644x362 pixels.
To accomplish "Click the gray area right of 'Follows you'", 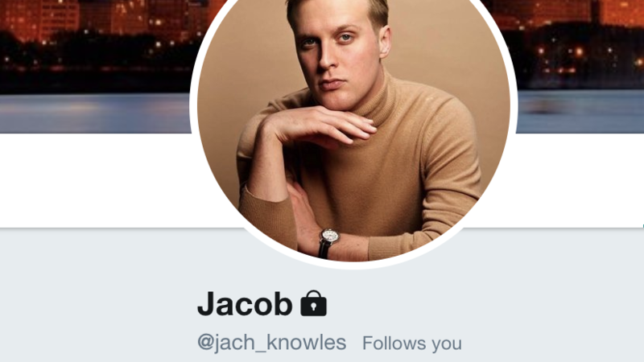I will 552,343.
